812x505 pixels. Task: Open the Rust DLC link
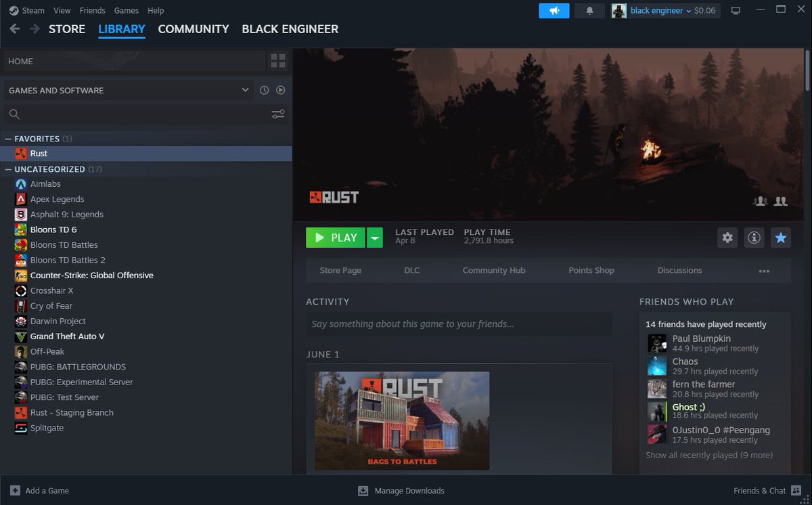click(x=412, y=270)
